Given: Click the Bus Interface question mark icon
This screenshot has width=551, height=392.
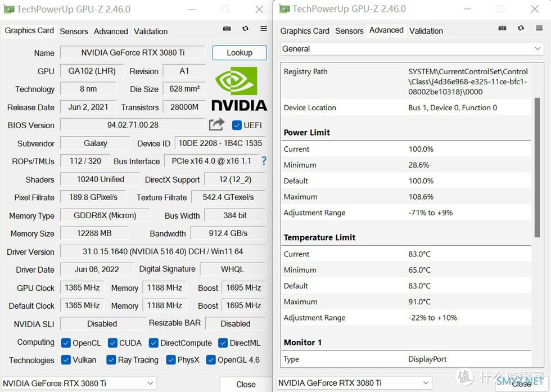Looking at the screenshot, I should point(264,161).
